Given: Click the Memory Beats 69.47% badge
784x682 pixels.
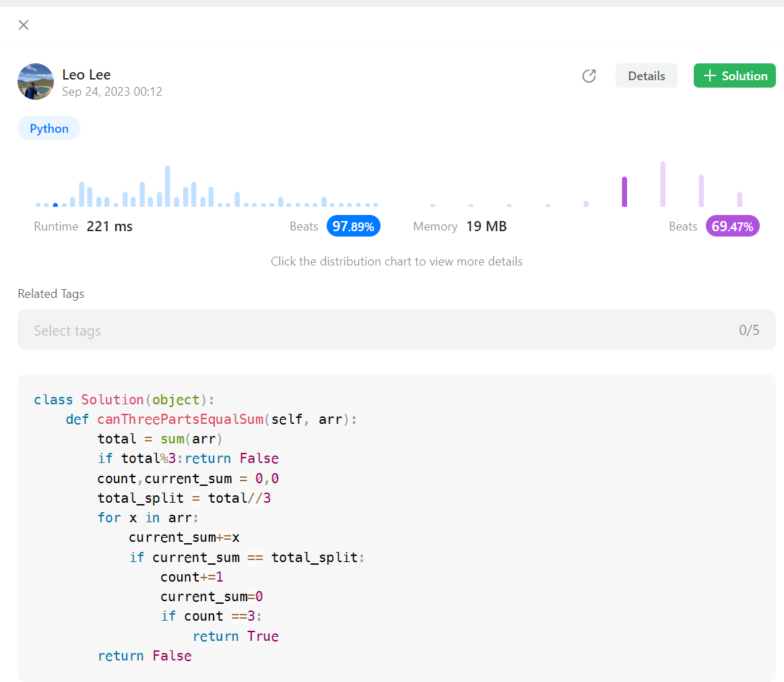Looking at the screenshot, I should [x=732, y=226].
